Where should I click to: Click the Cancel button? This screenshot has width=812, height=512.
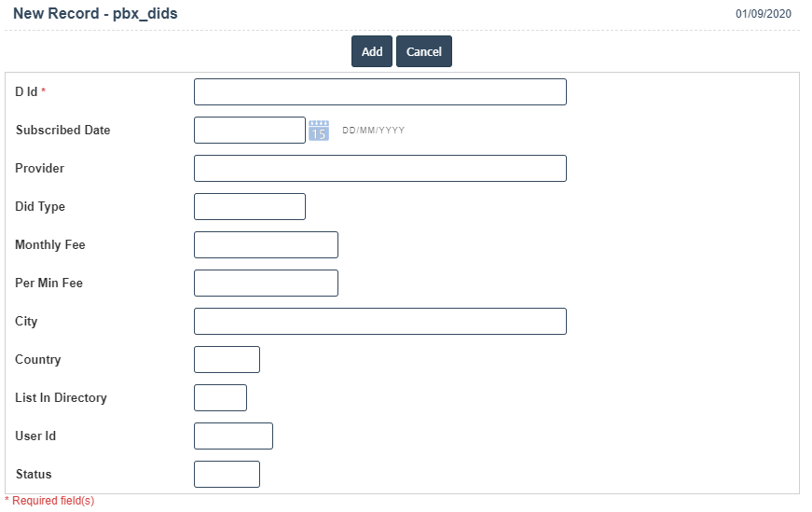click(x=423, y=52)
